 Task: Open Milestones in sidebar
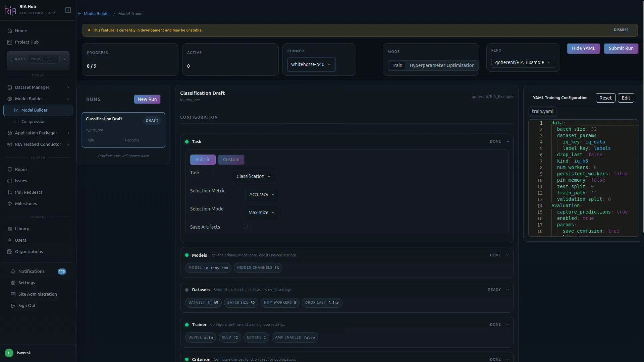click(38, 204)
